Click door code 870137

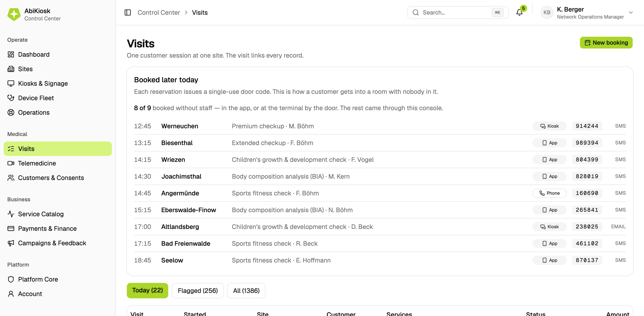(587, 260)
